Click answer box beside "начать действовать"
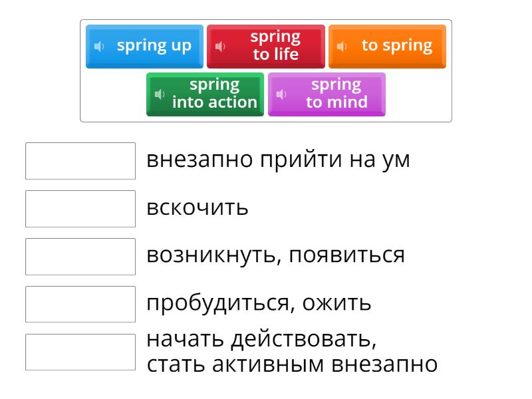Viewport: 532px width, 399px height. point(80,352)
